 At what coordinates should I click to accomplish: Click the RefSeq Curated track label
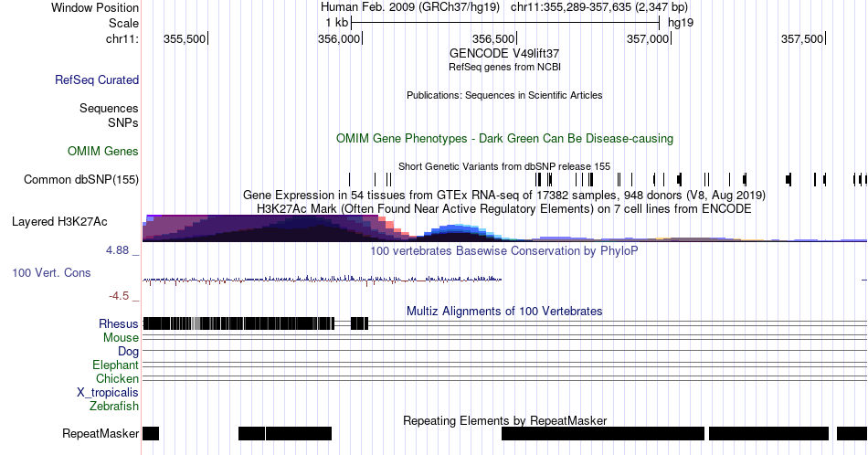tap(97, 79)
